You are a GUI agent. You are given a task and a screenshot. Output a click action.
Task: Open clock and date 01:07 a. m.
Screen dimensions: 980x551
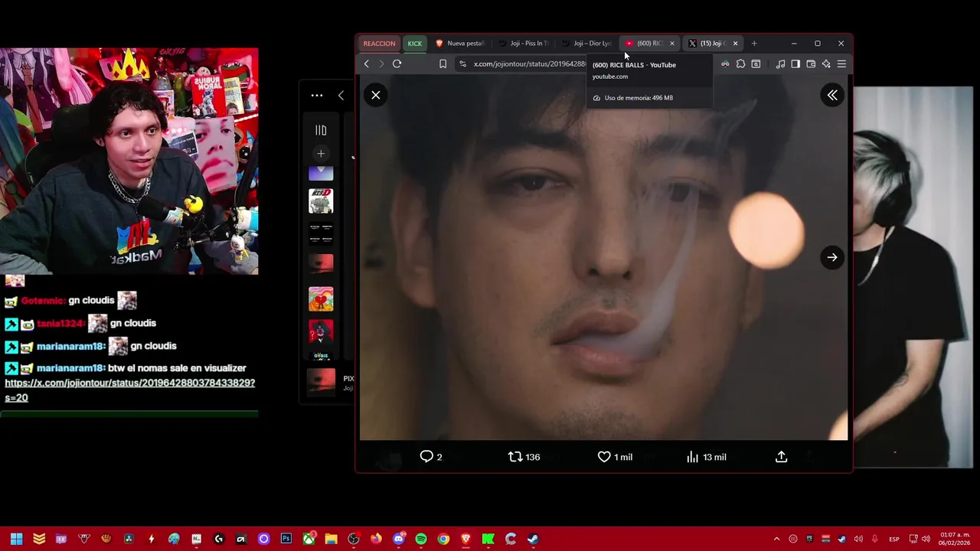(x=954, y=539)
